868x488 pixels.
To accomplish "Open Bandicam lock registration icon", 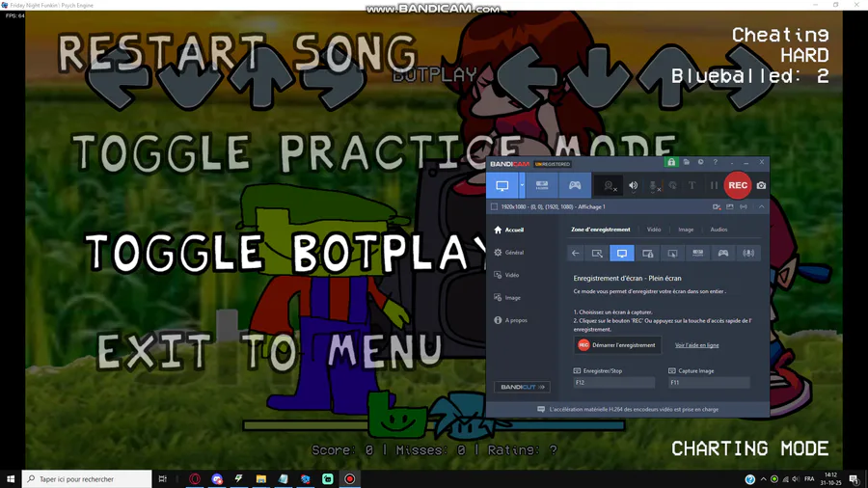I will 671,162.
